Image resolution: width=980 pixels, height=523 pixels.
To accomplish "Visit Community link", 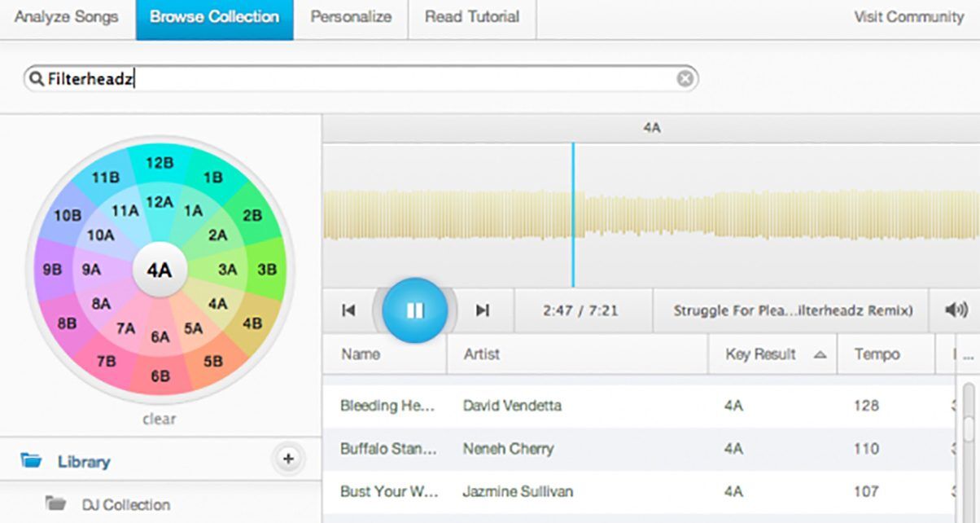I will [908, 17].
